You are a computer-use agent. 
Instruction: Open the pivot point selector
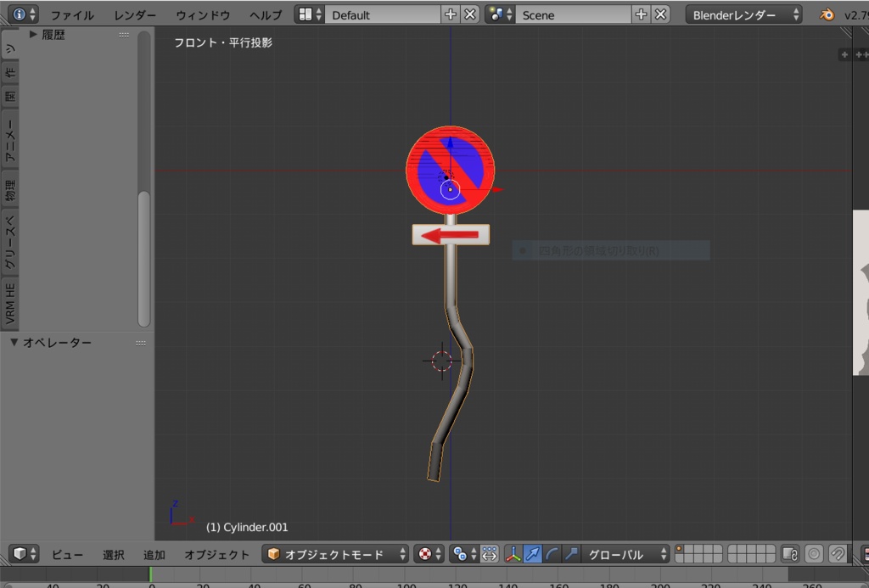coord(464,554)
